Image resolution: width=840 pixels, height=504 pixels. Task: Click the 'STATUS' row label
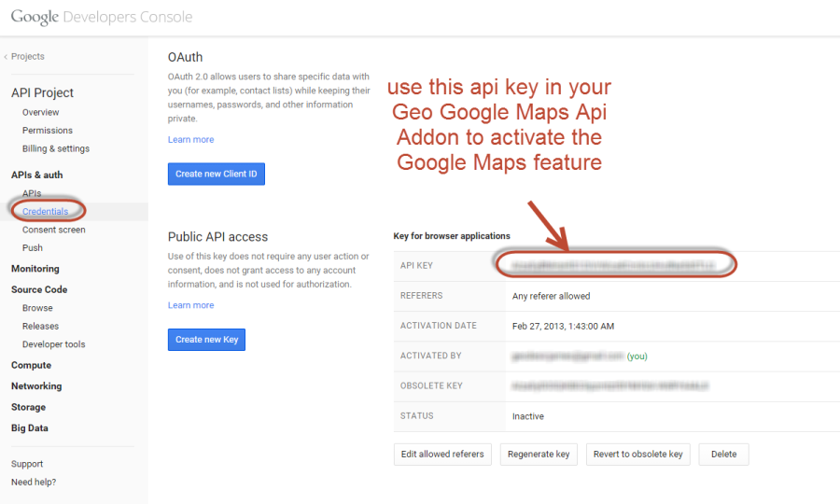pos(417,415)
